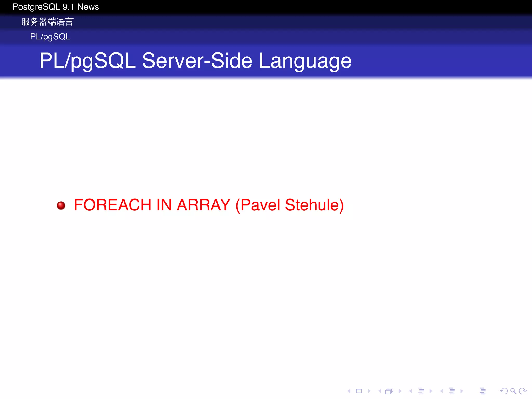Go to previous section arrow
532x399 pixels.
coord(441,391)
